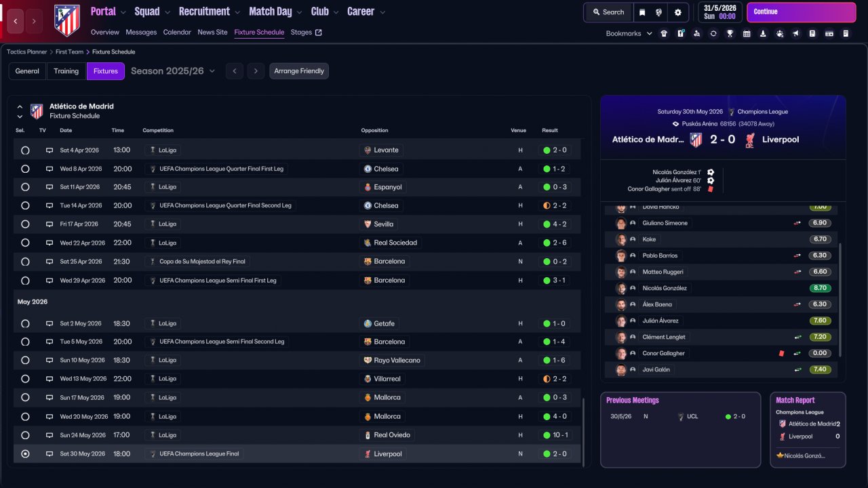Click the navigate back arrow button

coord(15,21)
